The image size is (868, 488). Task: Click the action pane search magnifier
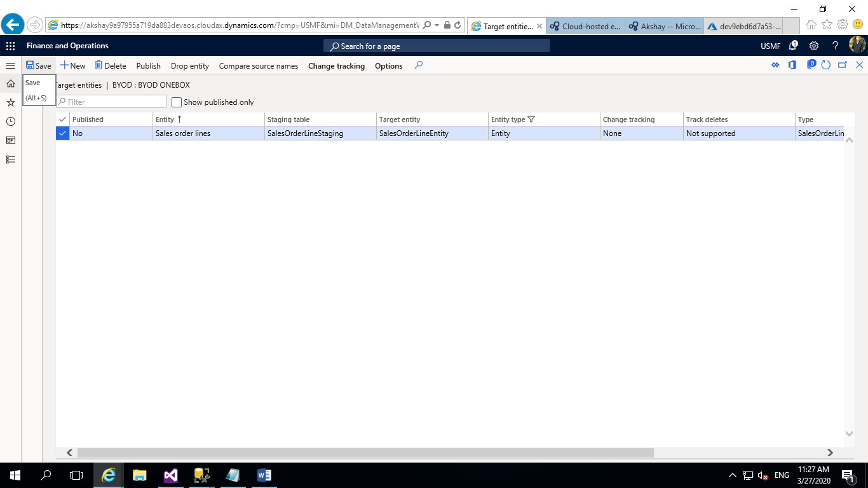(418, 65)
